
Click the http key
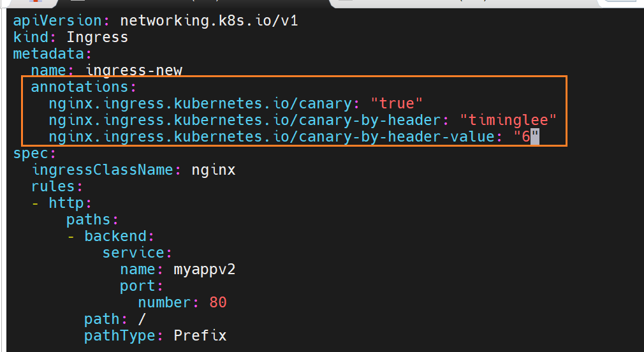[66, 203]
